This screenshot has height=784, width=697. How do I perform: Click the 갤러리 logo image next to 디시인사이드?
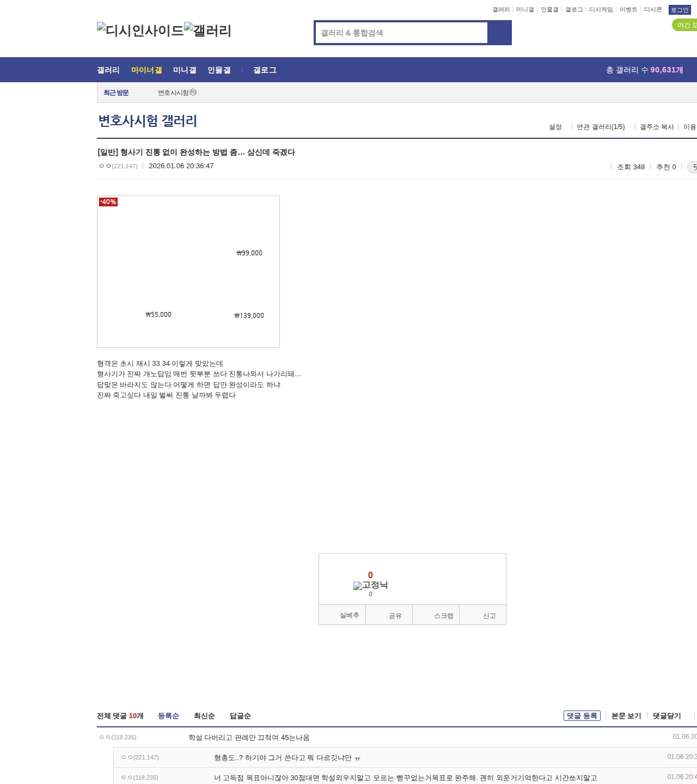tap(208, 30)
